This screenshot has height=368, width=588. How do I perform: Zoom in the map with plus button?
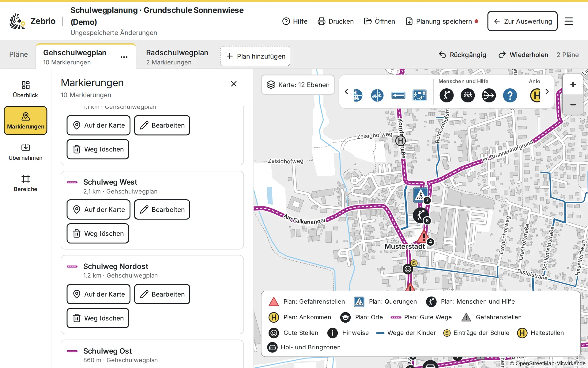click(x=573, y=84)
